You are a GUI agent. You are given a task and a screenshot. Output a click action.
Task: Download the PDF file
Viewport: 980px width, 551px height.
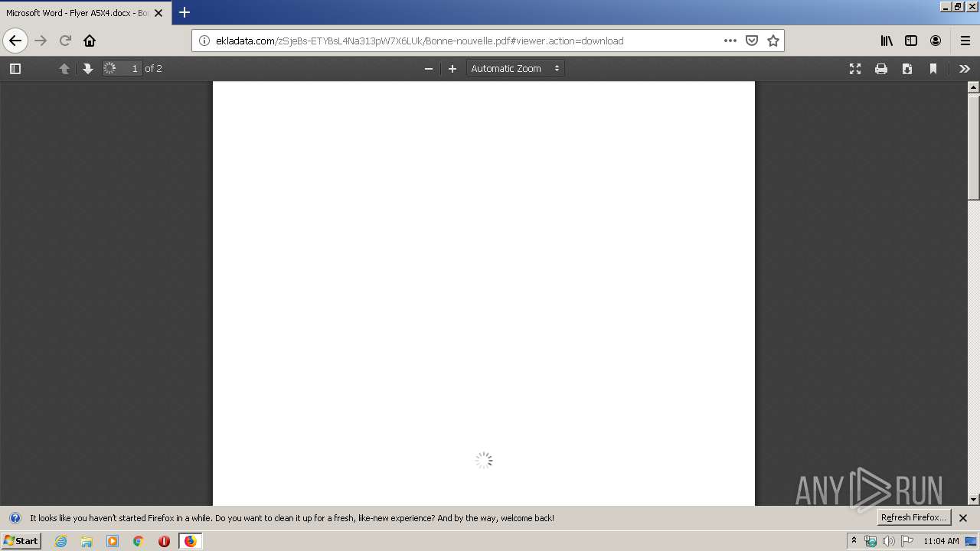click(907, 69)
